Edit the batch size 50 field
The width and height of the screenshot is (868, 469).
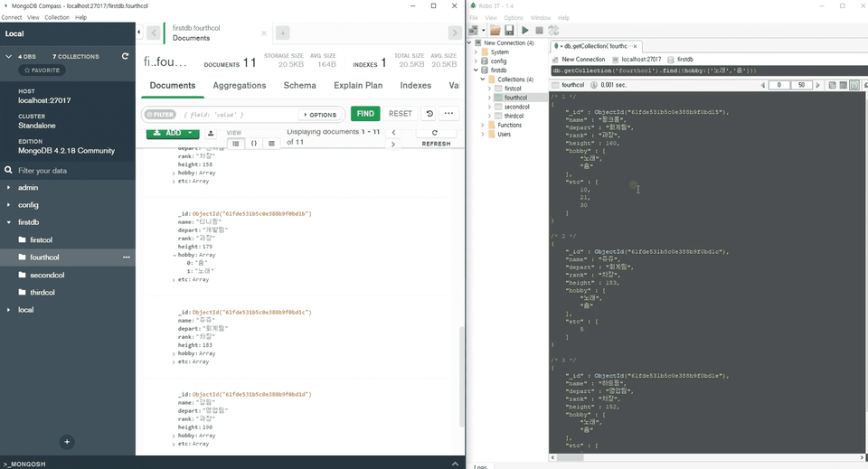click(802, 85)
